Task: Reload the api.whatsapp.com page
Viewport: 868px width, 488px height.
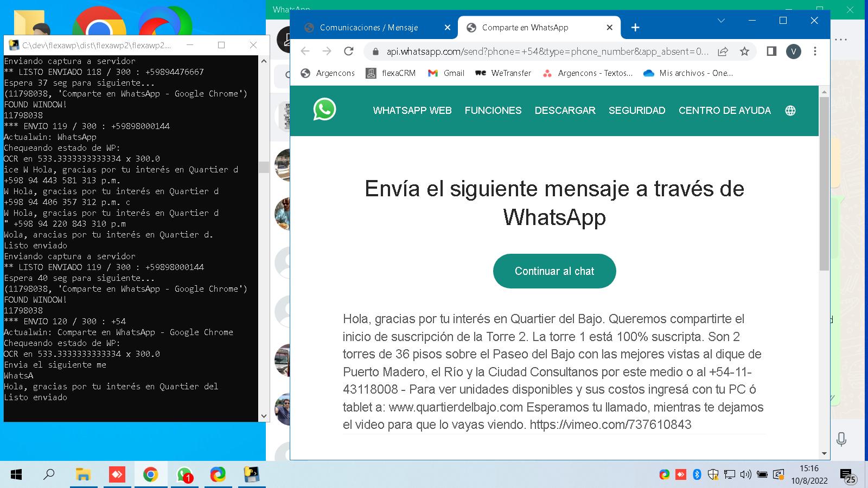Action: point(349,52)
